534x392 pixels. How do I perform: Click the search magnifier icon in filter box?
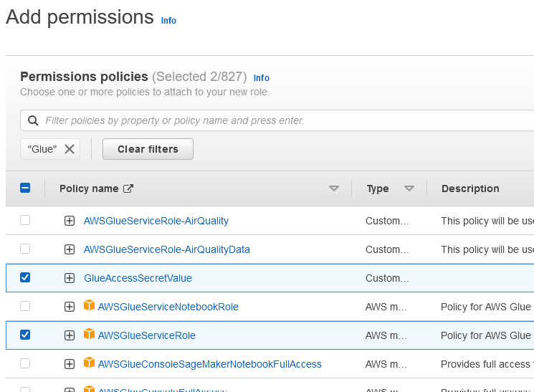click(x=33, y=120)
